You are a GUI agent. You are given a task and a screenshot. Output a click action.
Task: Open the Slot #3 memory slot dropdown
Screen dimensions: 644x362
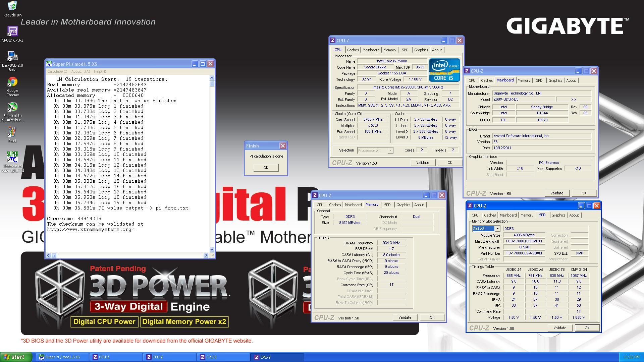(x=497, y=228)
